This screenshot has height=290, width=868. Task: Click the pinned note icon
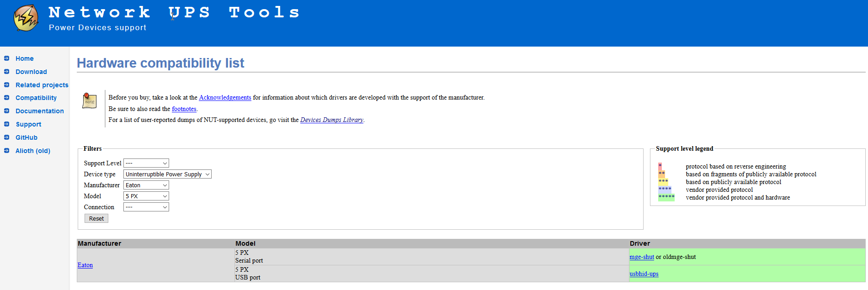click(x=89, y=100)
